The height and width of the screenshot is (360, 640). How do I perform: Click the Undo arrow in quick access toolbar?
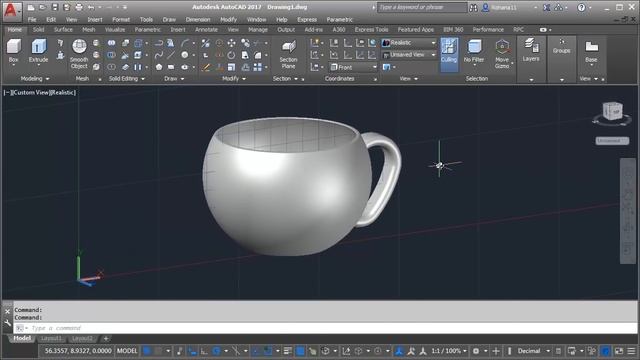click(91, 7)
